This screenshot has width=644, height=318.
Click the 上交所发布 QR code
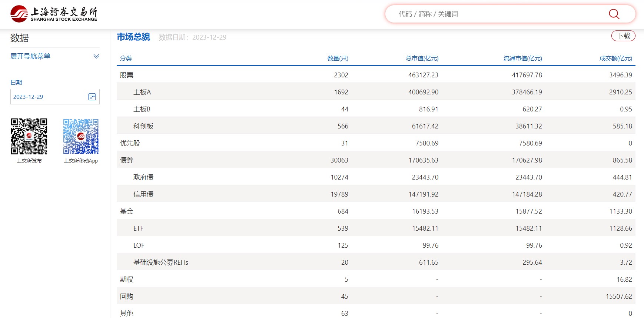tap(29, 136)
